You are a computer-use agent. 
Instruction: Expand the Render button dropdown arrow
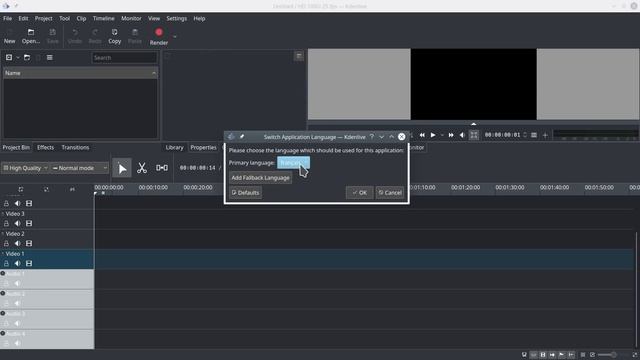coord(175,37)
